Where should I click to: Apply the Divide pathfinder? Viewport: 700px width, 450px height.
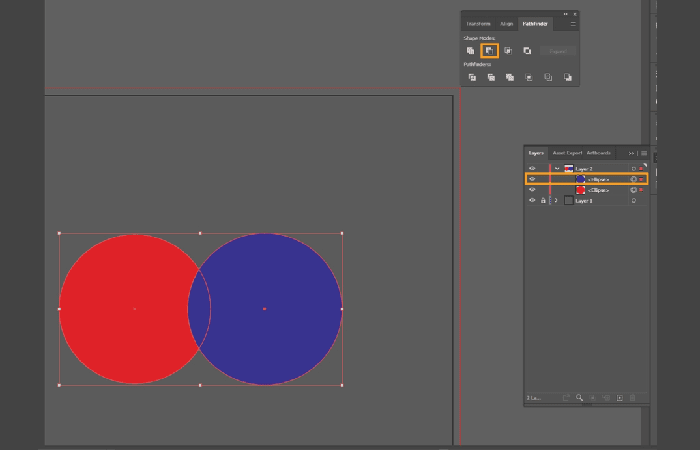tap(472, 77)
